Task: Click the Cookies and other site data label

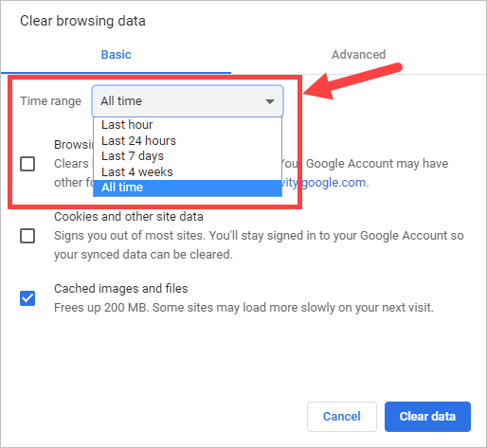Action: (x=129, y=217)
